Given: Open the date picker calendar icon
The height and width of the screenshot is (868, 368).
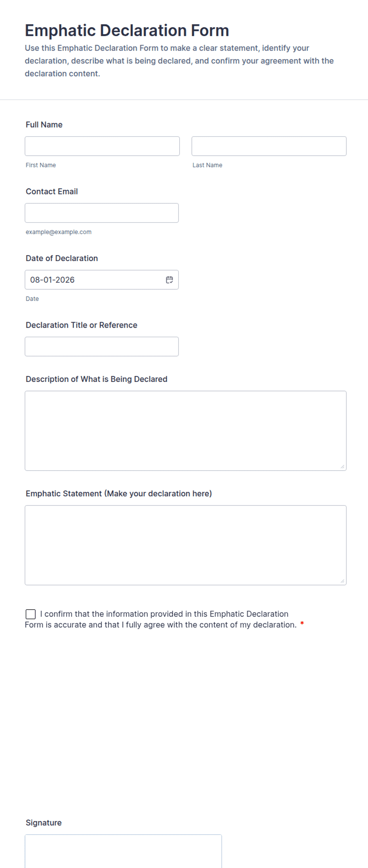Looking at the screenshot, I should [x=169, y=280].
